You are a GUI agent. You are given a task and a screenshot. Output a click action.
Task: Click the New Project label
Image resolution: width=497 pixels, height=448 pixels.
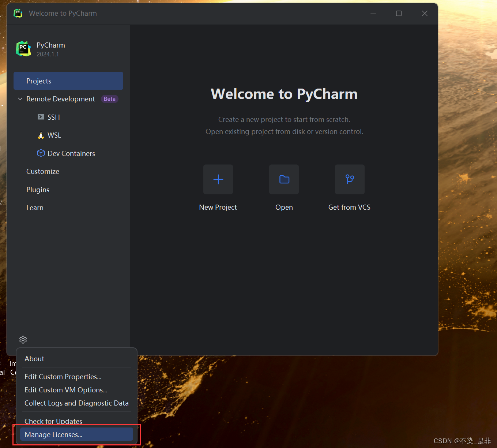pos(218,207)
